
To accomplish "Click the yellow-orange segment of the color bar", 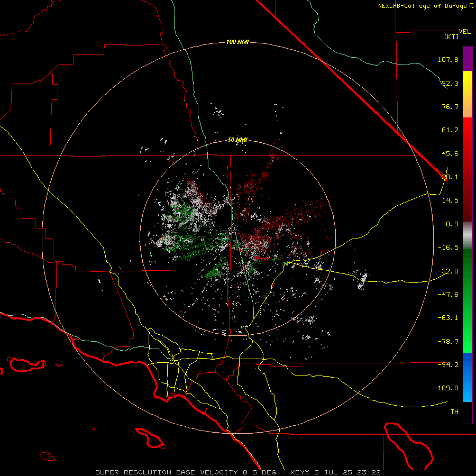I will point(467,94).
